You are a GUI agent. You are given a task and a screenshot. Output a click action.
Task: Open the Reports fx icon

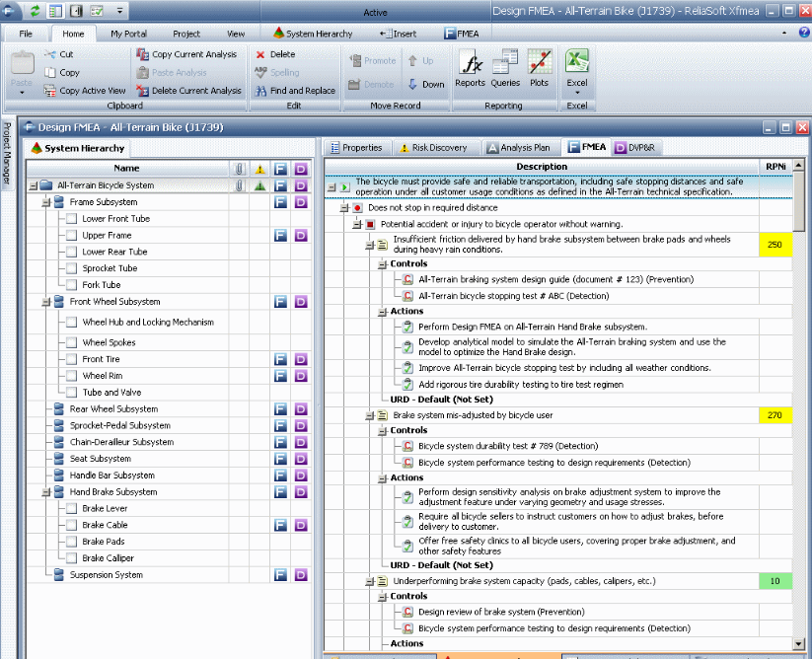coord(470,65)
